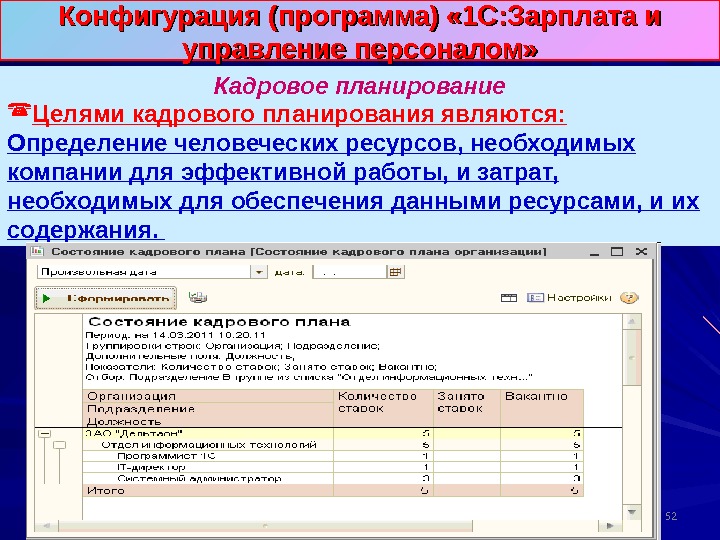Click the Группировки строк line
The image size is (720, 540).
pyautogui.click(x=232, y=346)
